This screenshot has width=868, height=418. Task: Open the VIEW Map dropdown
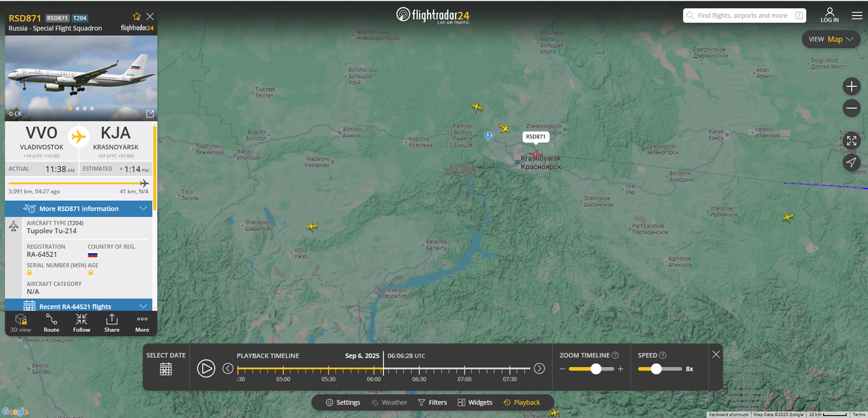831,39
